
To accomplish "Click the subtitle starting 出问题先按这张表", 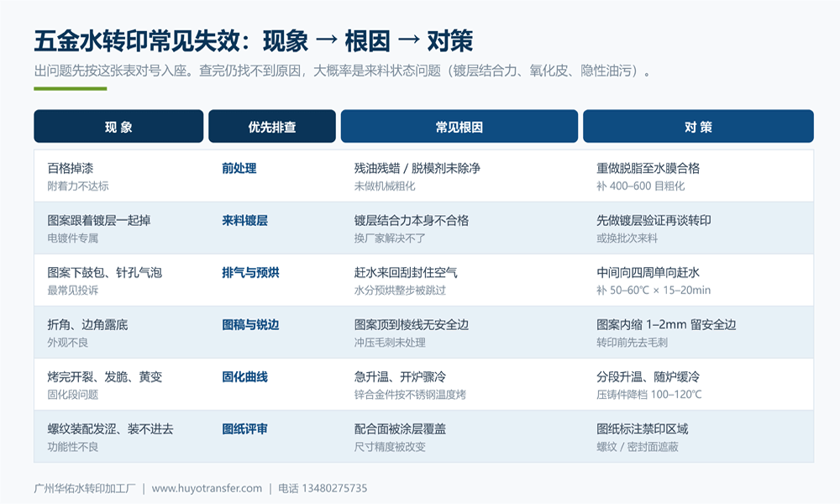I will point(343,71).
